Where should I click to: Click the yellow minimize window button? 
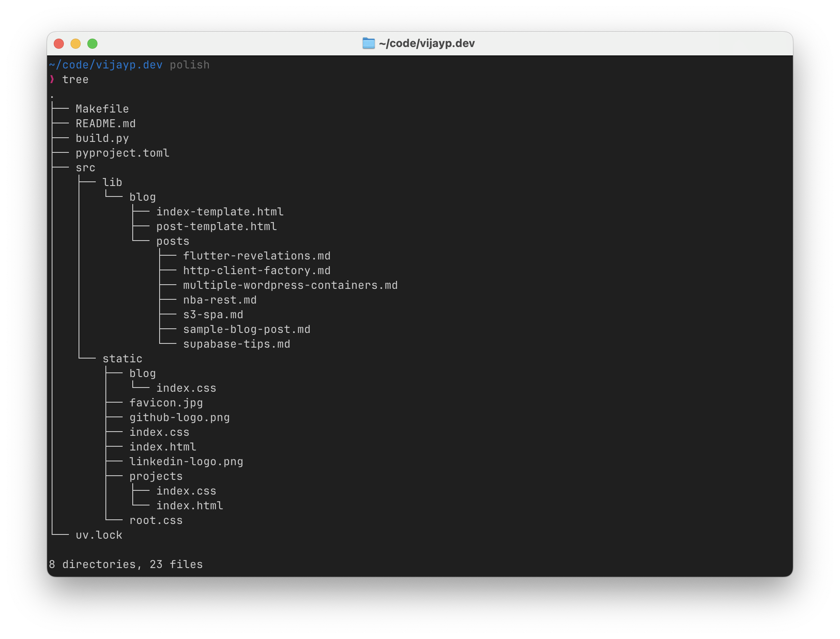pos(76,44)
